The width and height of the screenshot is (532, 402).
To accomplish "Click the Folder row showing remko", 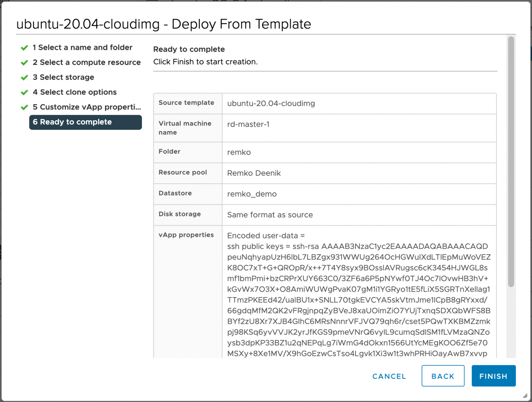I will pos(239,152).
